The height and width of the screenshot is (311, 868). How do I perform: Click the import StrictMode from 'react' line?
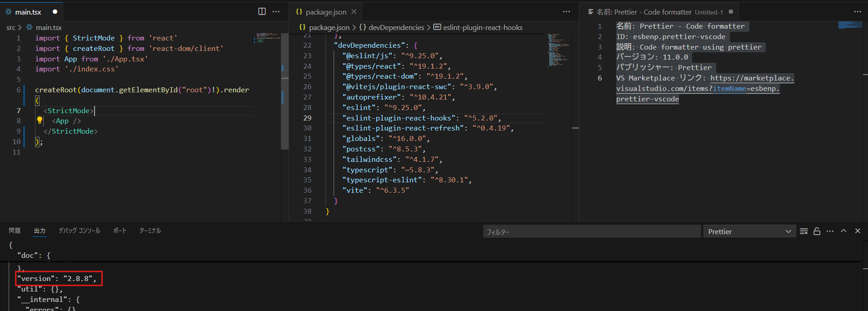click(x=106, y=38)
